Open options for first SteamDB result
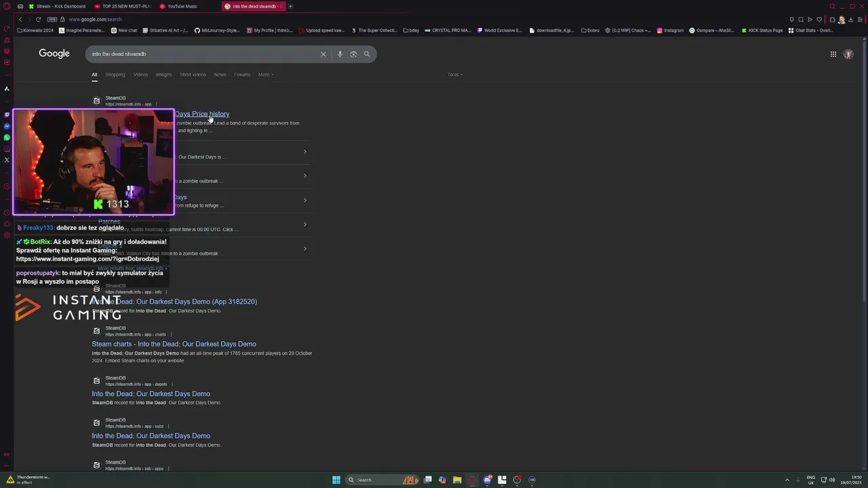The width and height of the screenshot is (868, 488). point(156,104)
